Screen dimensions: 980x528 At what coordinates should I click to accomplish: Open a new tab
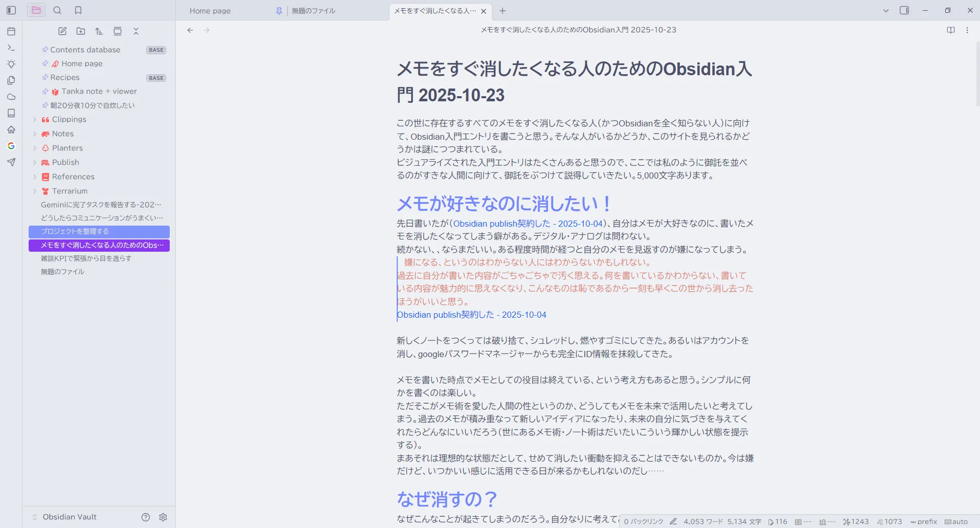pyautogui.click(x=503, y=11)
